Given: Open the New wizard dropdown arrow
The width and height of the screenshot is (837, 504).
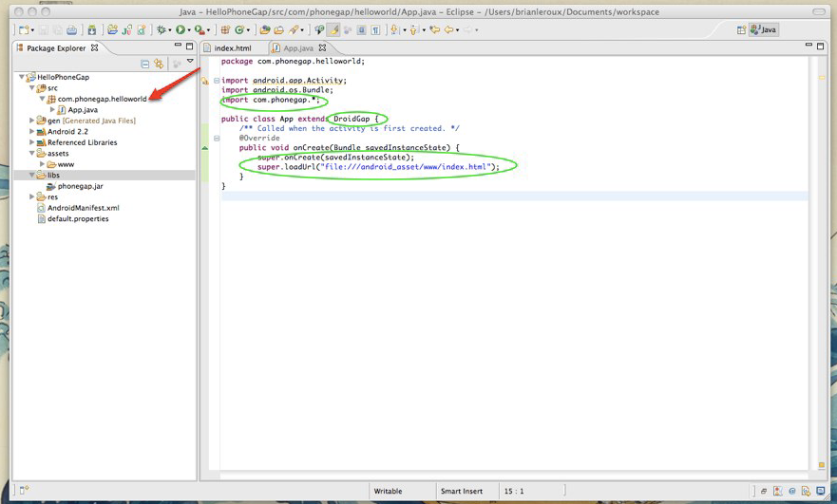Looking at the screenshot, I should coord(32,30).
